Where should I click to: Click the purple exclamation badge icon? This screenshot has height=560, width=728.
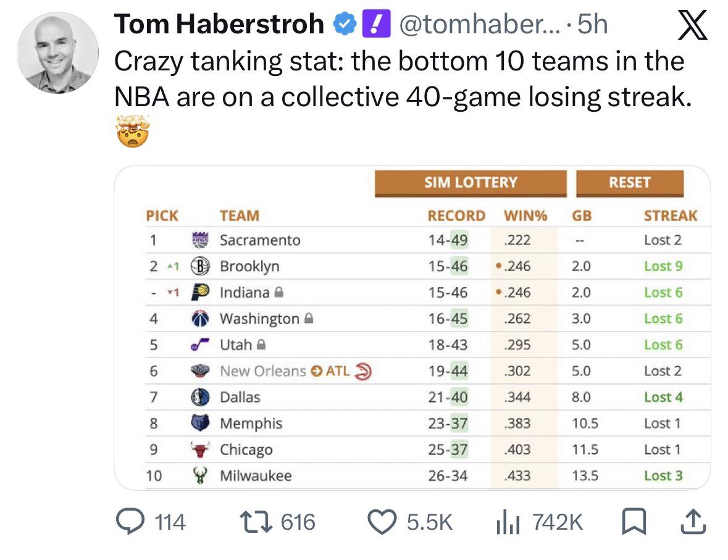pos(377,23)
